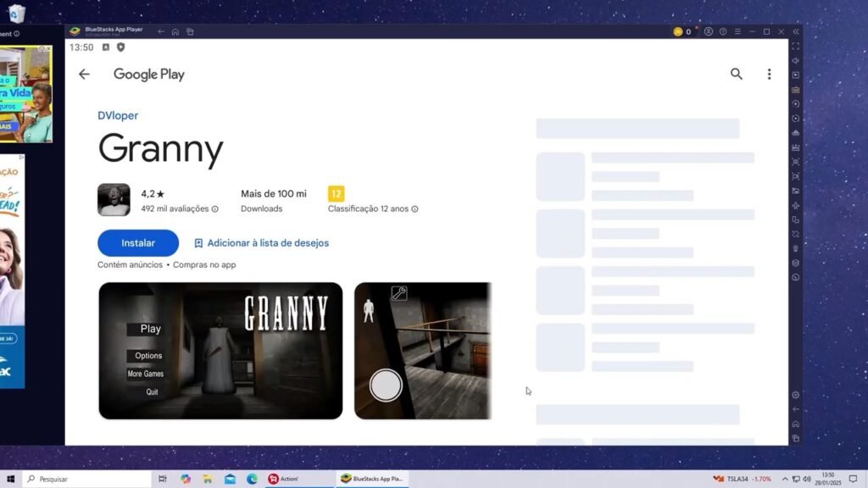Click the sidebar bottom recent apps icon
This screenshot has height=488, width=868.
795,438
